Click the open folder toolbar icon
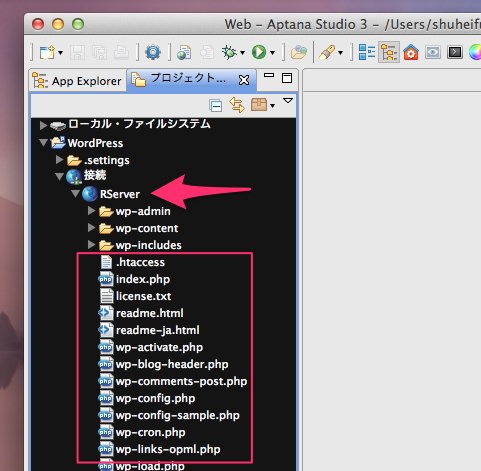Screen dimensions: 481x471 299,52
